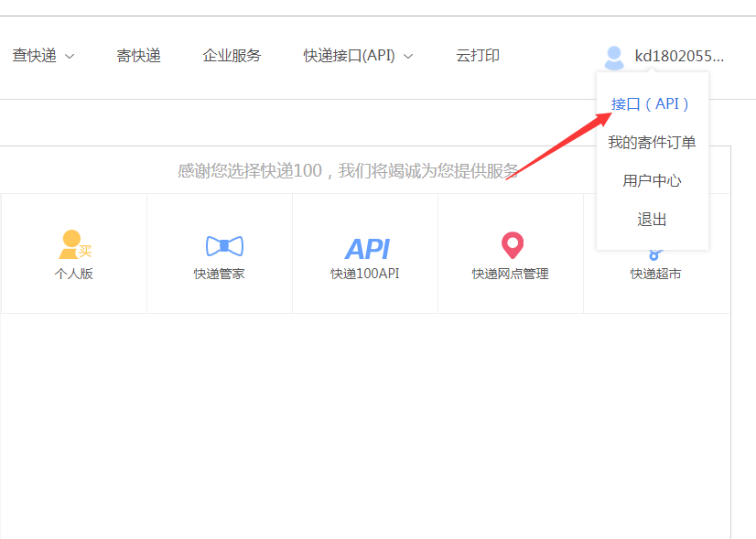Open 寄快递 in the navigation bar
Image resolution: width=756 pixels, height=539 pixels.
[138, 56]
